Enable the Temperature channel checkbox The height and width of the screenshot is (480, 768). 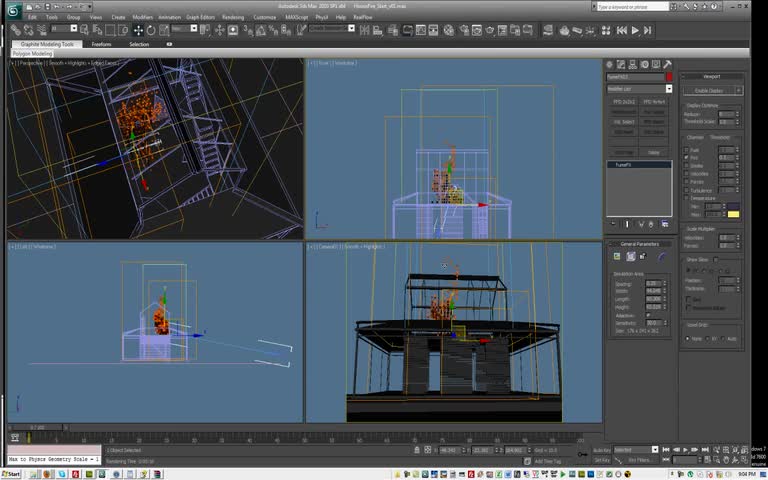pos(687,198)
